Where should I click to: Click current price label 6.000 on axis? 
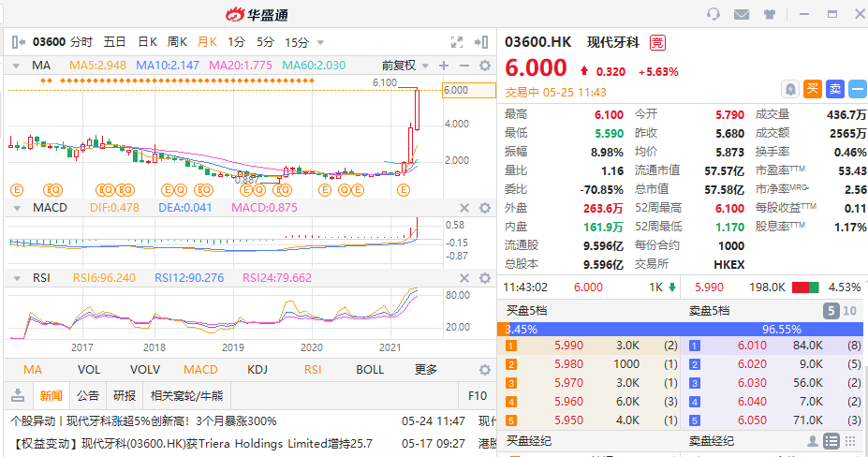coord(468,90)
